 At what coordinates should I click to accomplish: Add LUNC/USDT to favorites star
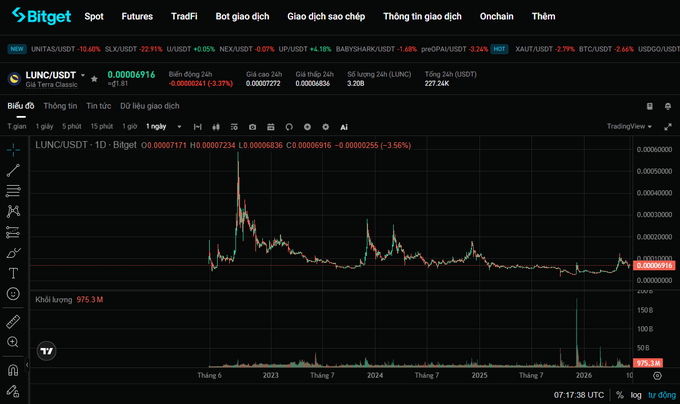pos(94,79)
